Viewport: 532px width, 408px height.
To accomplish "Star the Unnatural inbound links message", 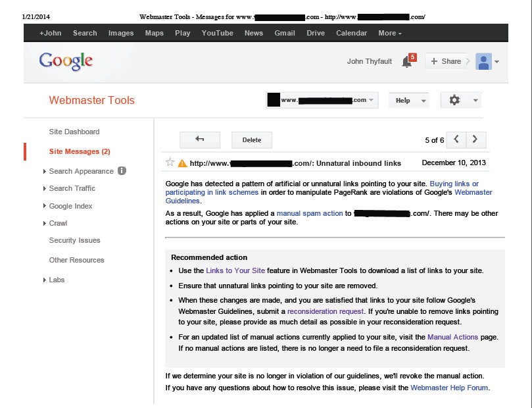I will coord(170,163).
